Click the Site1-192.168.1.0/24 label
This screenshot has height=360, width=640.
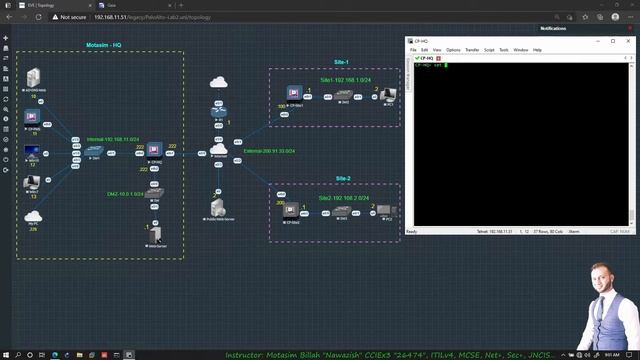coord(345,80)
